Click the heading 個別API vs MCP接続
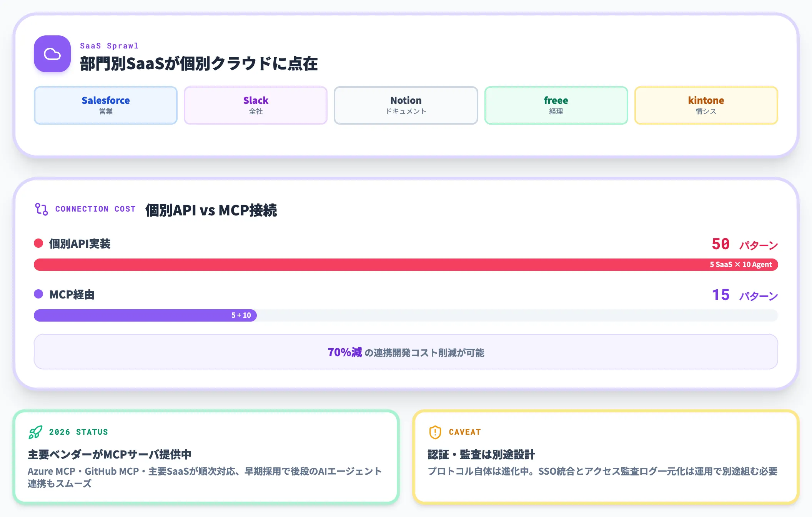 211,210
